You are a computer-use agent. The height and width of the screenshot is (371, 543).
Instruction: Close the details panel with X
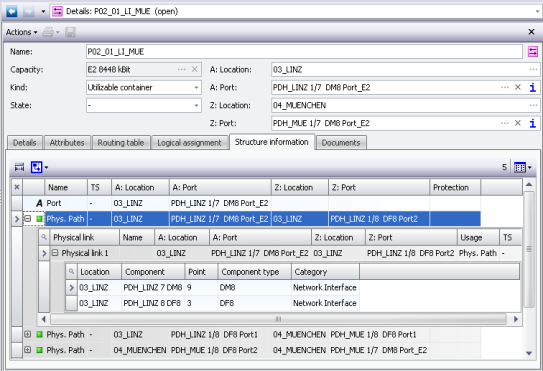532,32
